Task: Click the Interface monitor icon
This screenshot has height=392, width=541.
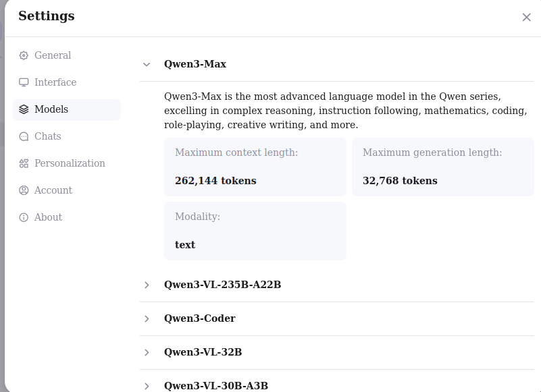Action: point(24,82)
